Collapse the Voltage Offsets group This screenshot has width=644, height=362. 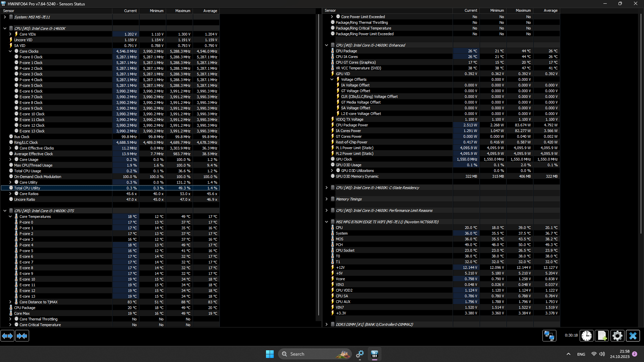[332, 79]
